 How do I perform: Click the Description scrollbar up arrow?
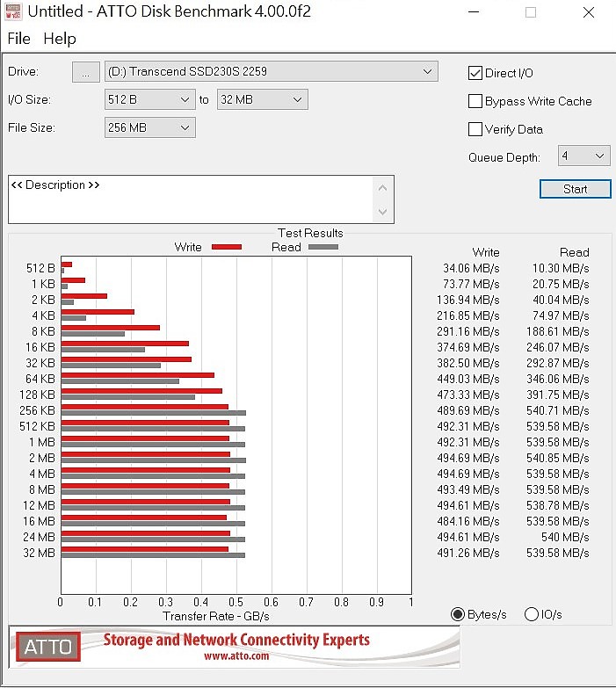(382, 188)
